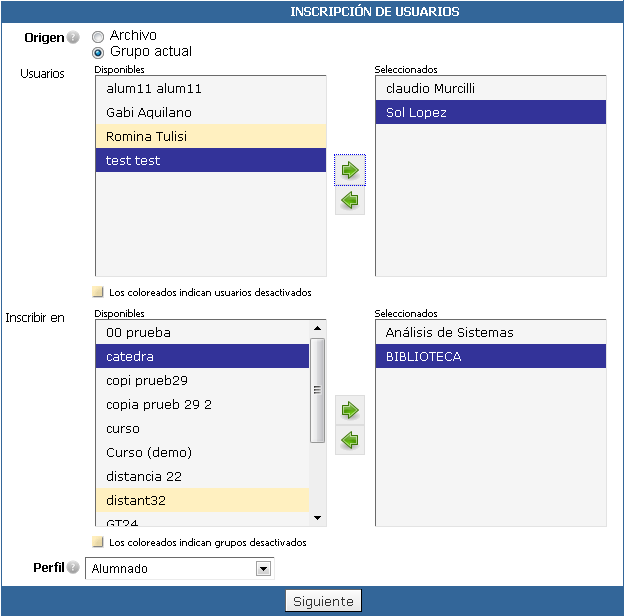
Task: Click the remove-group left arrow in Inscribir en
Action: pyautogui.click(x=350, y=440)
